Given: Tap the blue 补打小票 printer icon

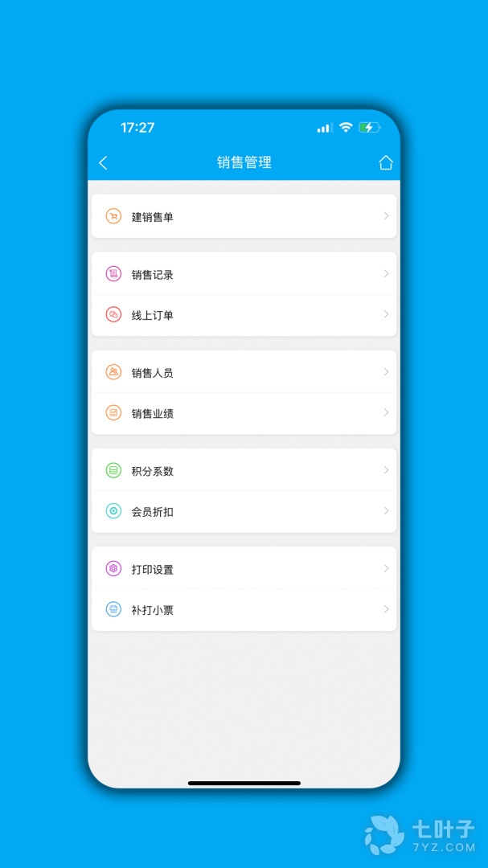Looking at the screenshot, I should [x=113, y=610].
